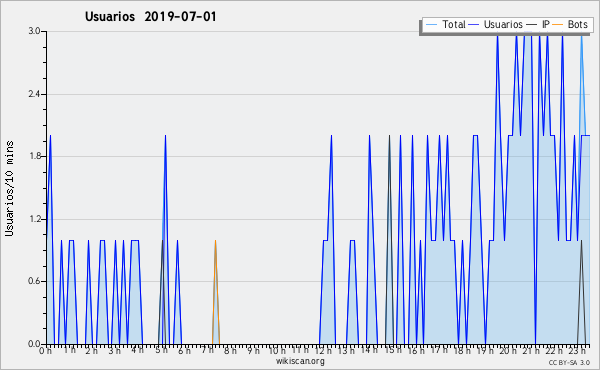Click the '23 h' x-axis label
Screen dimensions: 600x370
(x=577, y=350)
